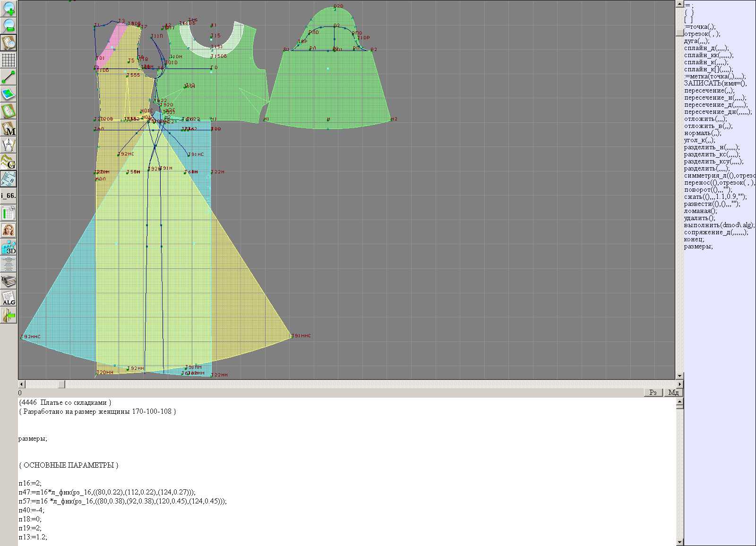Select the line segment measuring tool

(9, 77)
